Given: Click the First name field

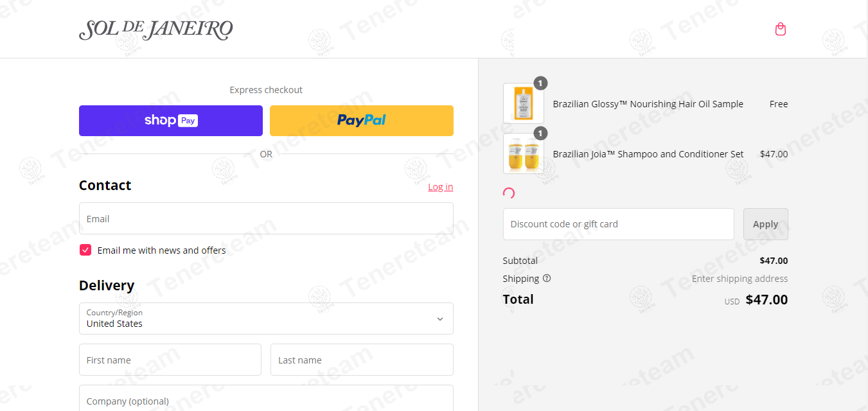Looking at the screenshot, I should pyautogui.click(x=170, y=360).
